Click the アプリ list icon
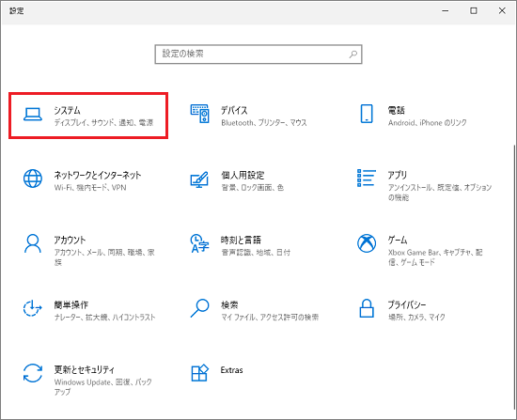517x420 pixels. click(x=367, y=178)
